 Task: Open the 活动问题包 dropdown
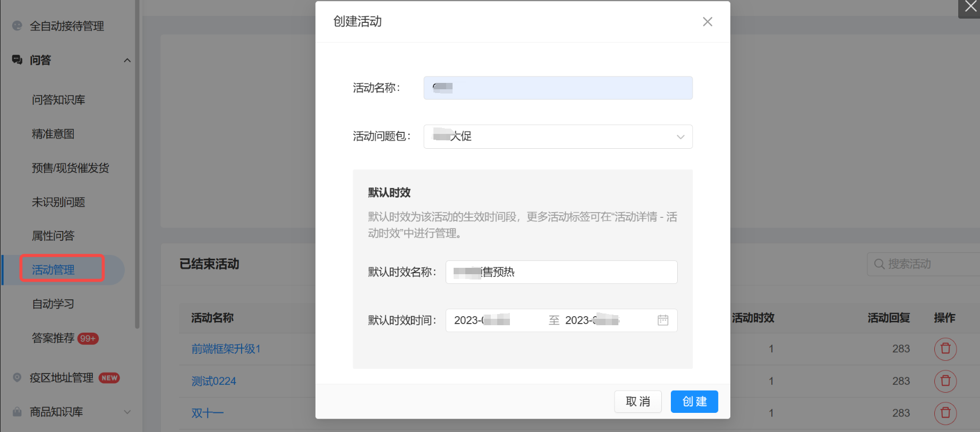point(558,137)
